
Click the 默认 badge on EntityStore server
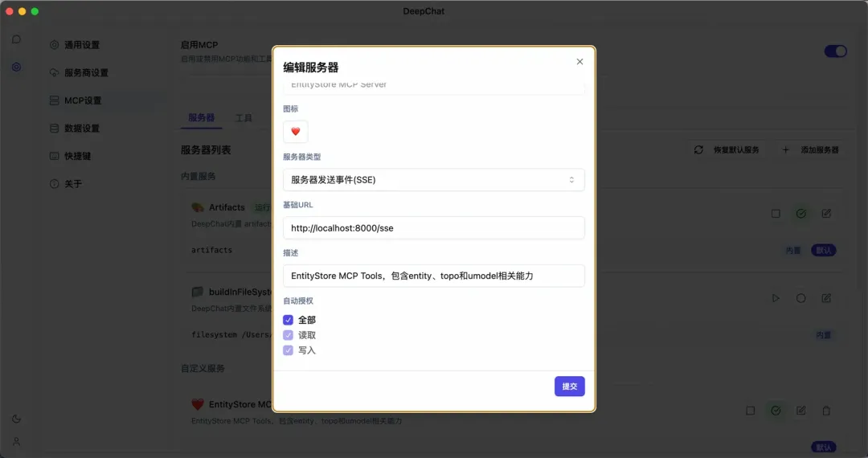824,447
